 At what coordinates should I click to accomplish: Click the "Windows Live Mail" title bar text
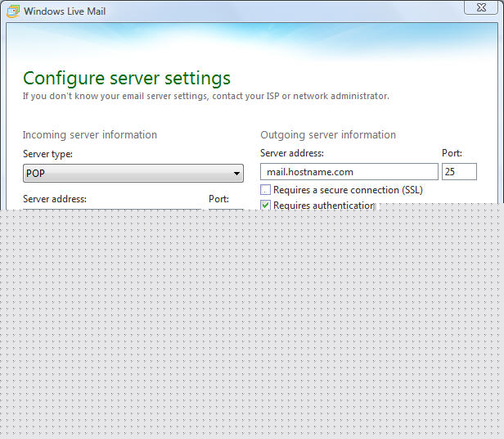point(65,11)
